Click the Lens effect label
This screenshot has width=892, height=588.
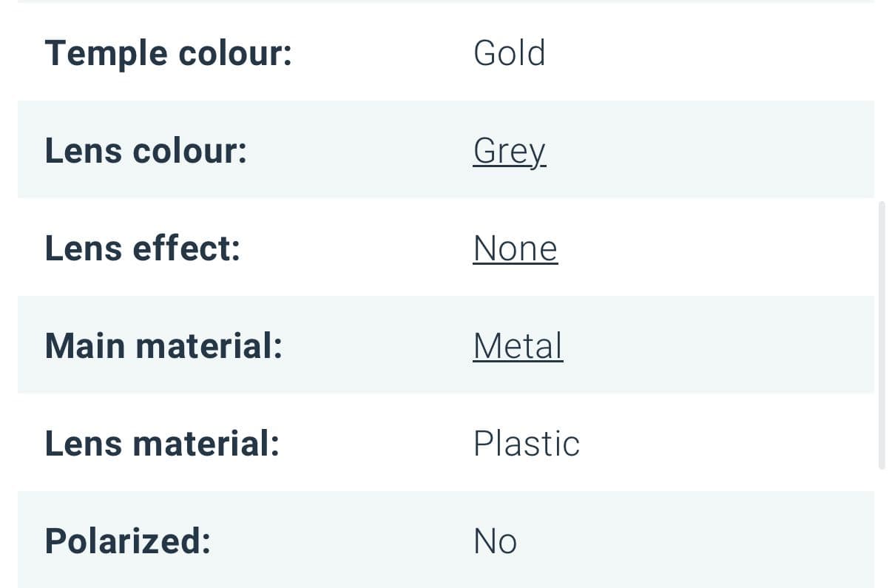click(143, 249)
